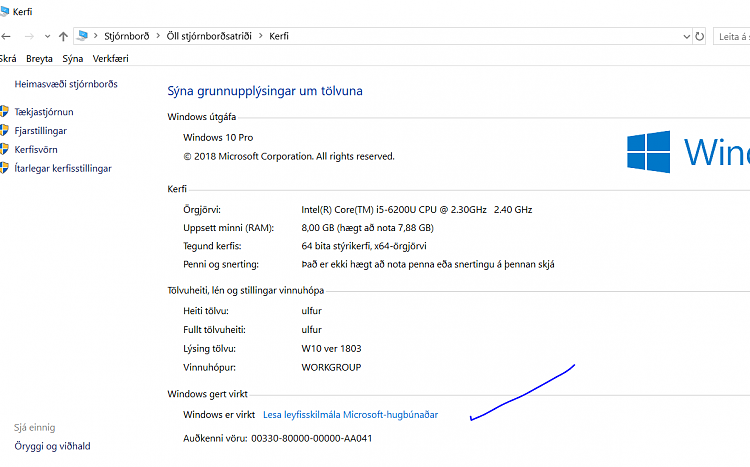The width and height of the screenshot is (750, 467).
Task: Open the recent locations dropdown arrow
Action: (x=47, y=36)
